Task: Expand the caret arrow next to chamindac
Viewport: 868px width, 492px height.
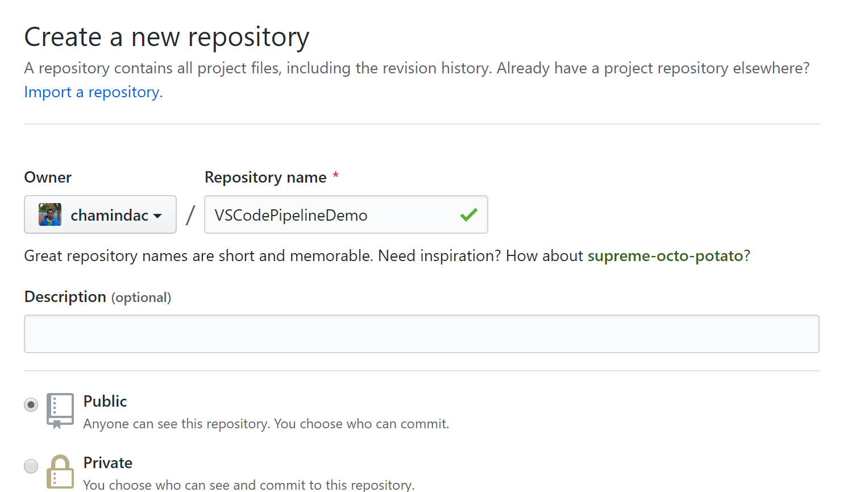Action: click(x=157, y=216)
